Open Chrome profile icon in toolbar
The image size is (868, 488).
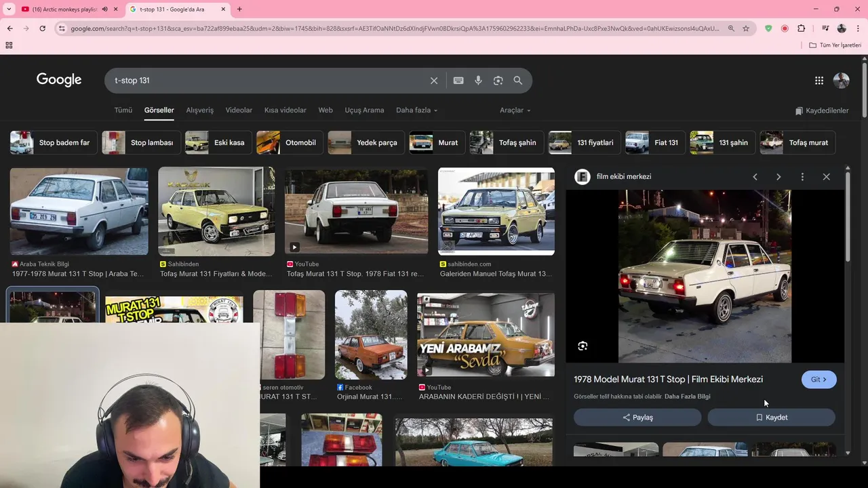click(842, 28)
